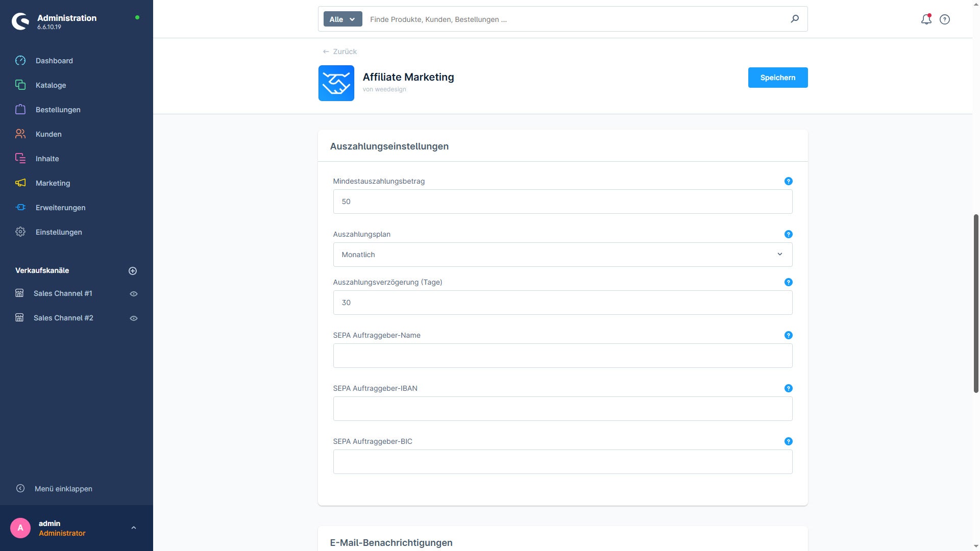Open the Alle search filter dropdown
Image resolution: width=980 pixels, height=551 pixels.
tap(342, 19)
